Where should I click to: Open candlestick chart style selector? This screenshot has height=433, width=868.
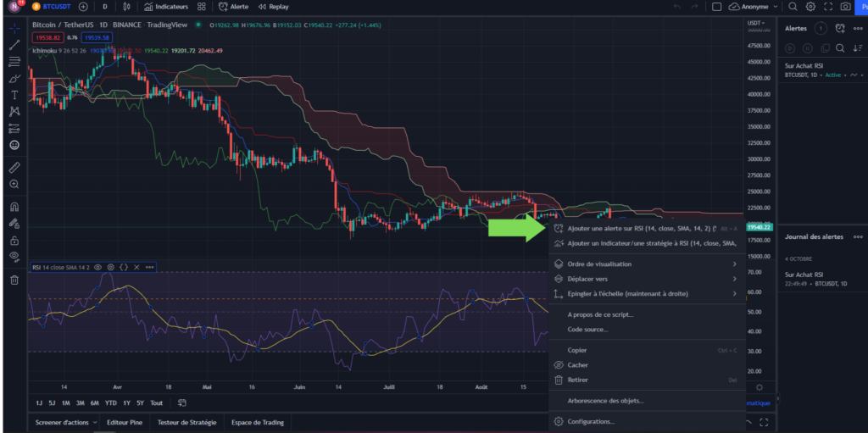[127, 7]
